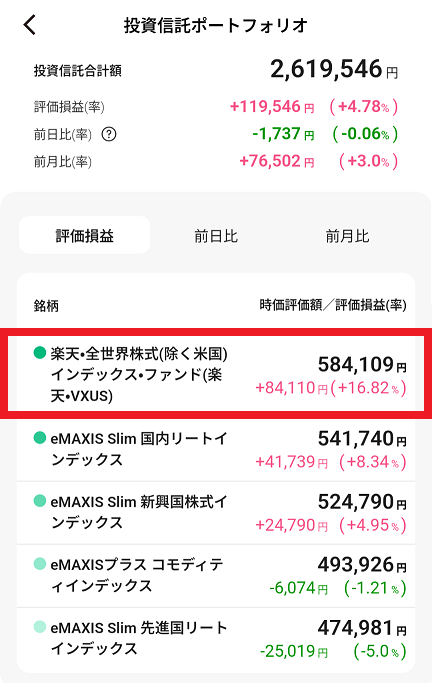The height and width of the screenshot is (683, 432).
Task: Click the 584,109円 valuation amount
Action: click(362, 364)
